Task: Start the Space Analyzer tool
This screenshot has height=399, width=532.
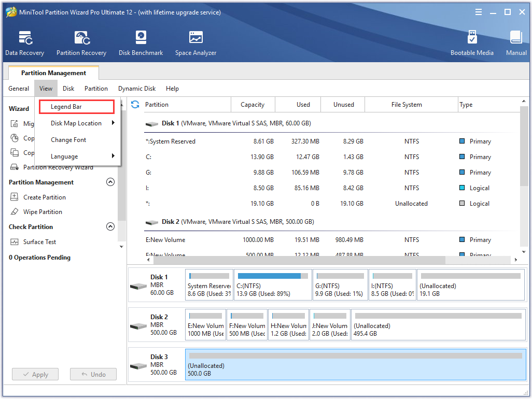Action: (x=195, y=44)
